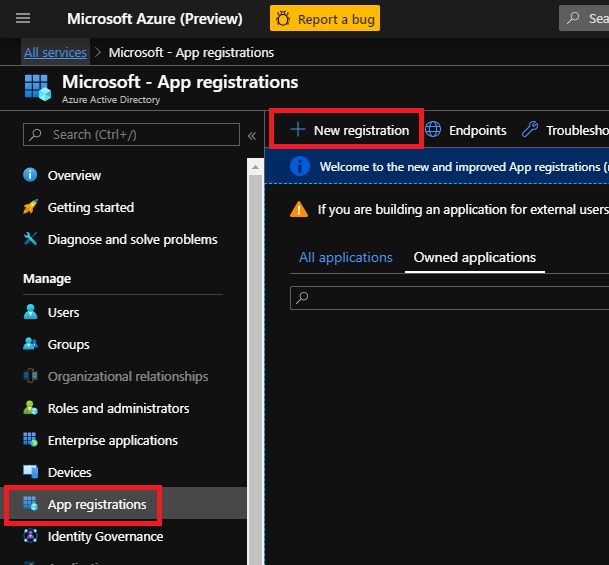The image size is (609, 565).
Task: Click the App registrations blade header icon
Action: tap(37, 88)
